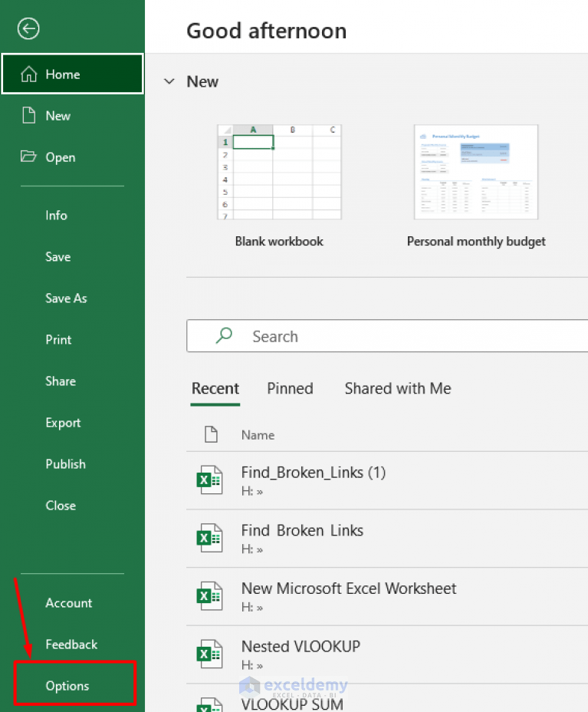
Task: Click inside the Search field
Action: 345,335
